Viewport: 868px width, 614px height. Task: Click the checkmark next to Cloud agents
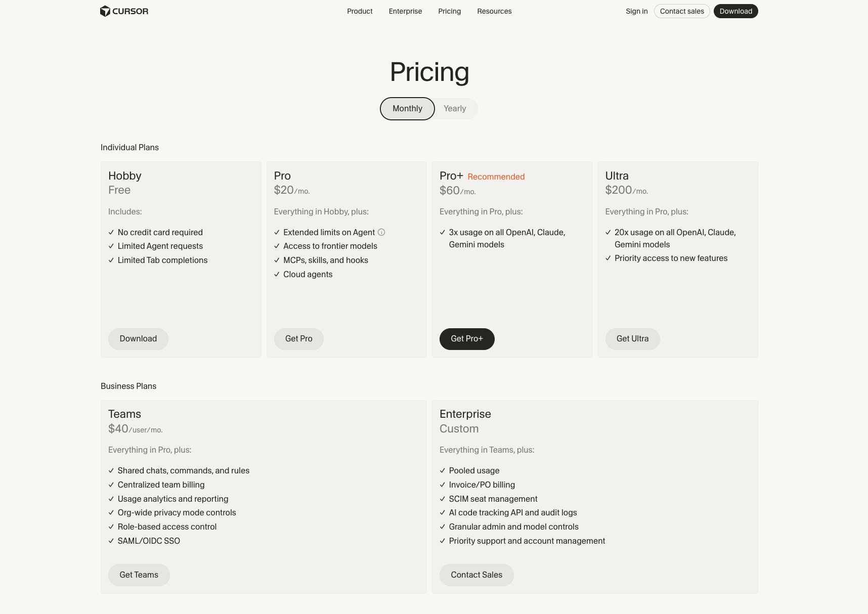276,274
